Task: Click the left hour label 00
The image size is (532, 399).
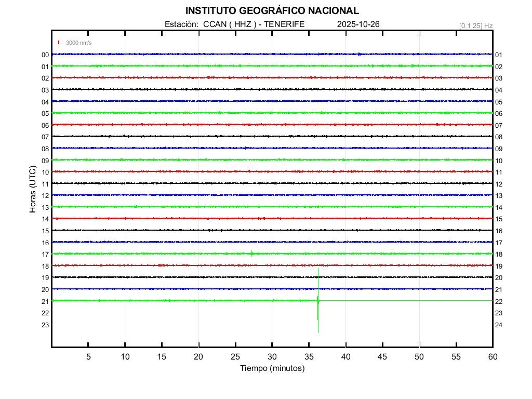Action: coord(45,55)
